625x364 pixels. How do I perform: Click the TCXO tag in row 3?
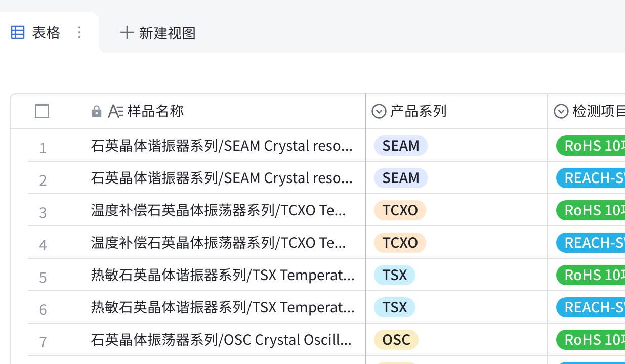click(400, 210)
